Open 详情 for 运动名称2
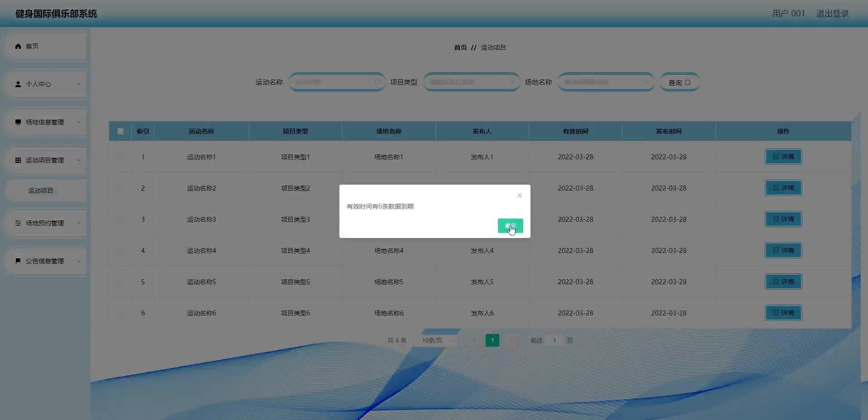 [783, 188]
